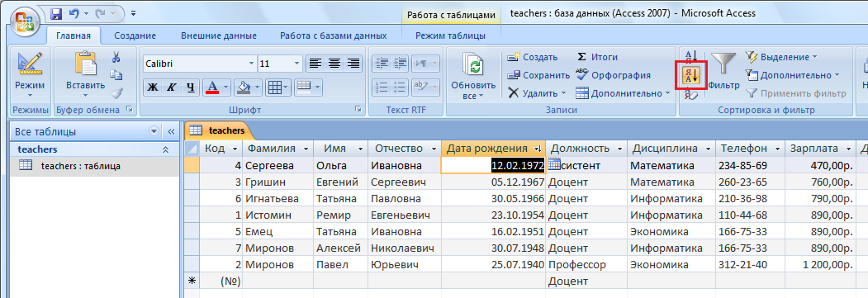Open Шрифт group dialog launcher
The image size is (868, 298).
(x=358, y=110)
